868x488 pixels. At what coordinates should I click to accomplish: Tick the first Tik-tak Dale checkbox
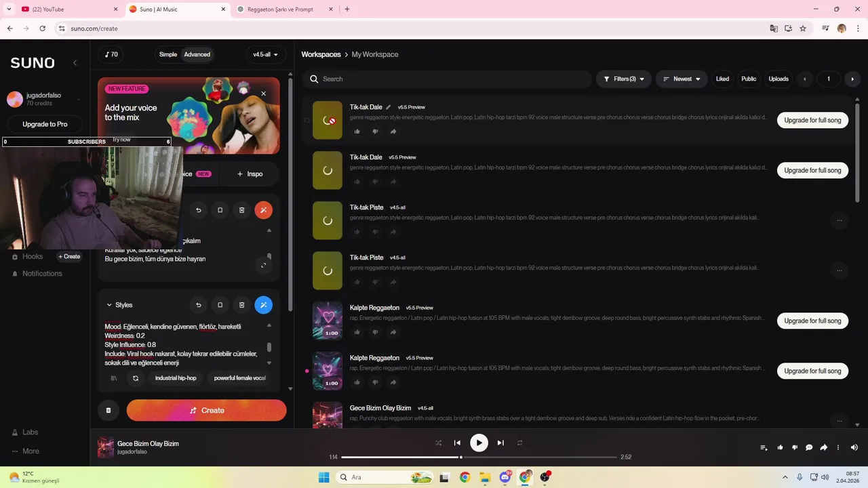(x=307, y=120)
